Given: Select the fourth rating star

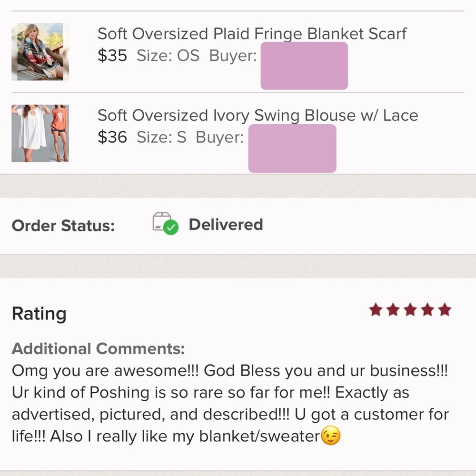Looking at the screenshot, I should point(427,310).
